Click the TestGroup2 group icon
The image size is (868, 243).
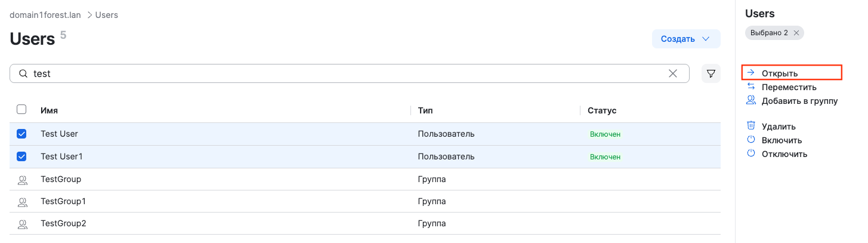click(x=22, y=224)
